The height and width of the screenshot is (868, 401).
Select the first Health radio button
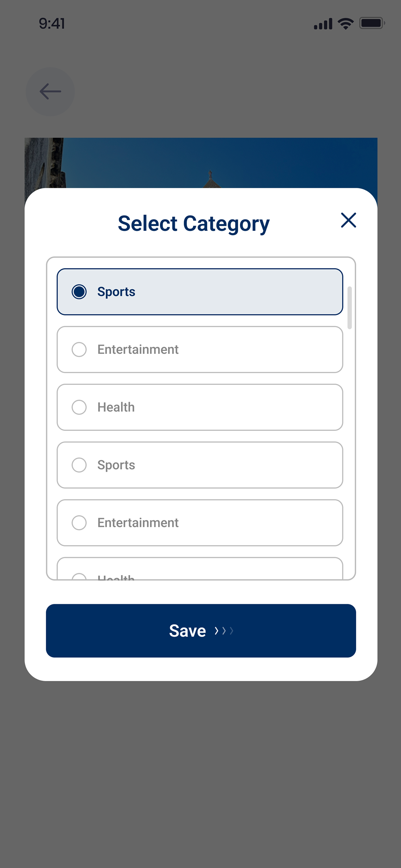pyautogui.click(x=79, y=407)
